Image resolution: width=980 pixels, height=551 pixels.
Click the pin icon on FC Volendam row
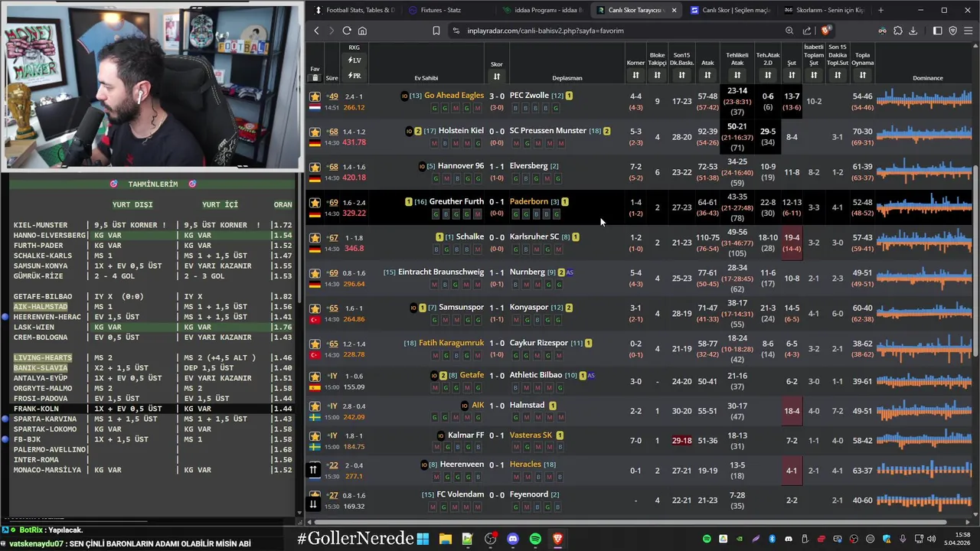tap(313, 503)
